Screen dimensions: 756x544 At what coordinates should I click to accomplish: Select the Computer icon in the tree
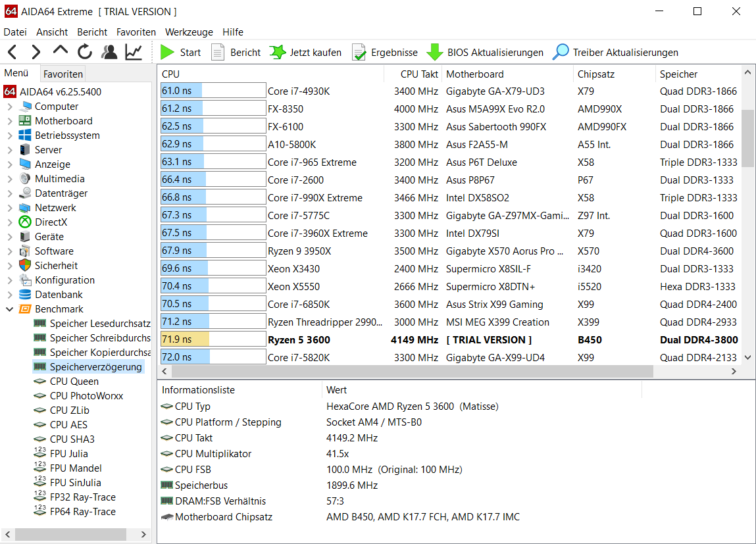25,107
